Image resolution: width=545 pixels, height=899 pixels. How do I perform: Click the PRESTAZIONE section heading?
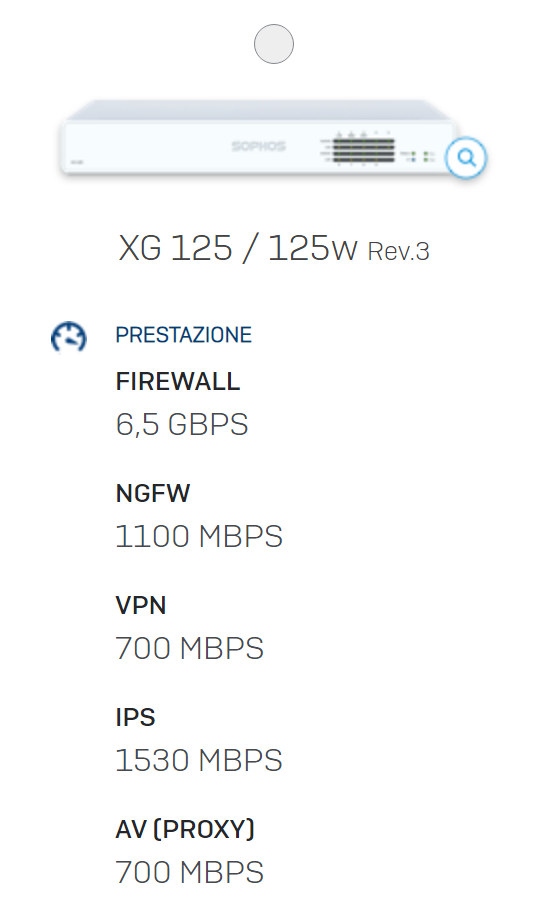point(183,335)
